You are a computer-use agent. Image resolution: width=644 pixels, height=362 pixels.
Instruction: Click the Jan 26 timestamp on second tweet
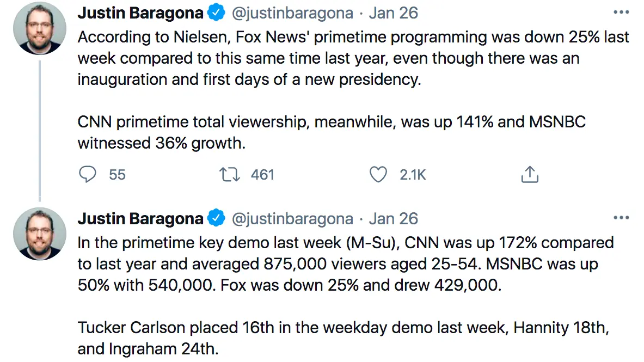coord(394,219)
